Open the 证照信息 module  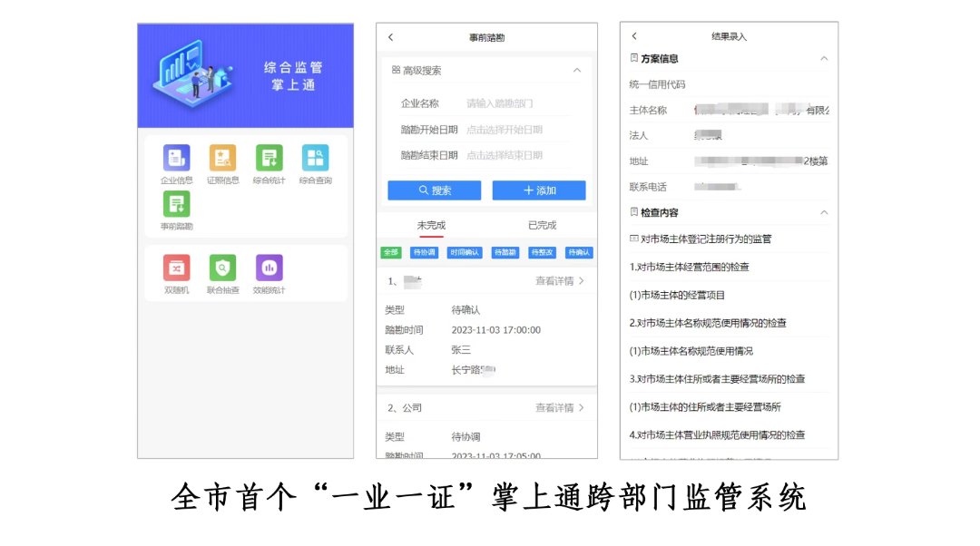[x=222, y=159]
